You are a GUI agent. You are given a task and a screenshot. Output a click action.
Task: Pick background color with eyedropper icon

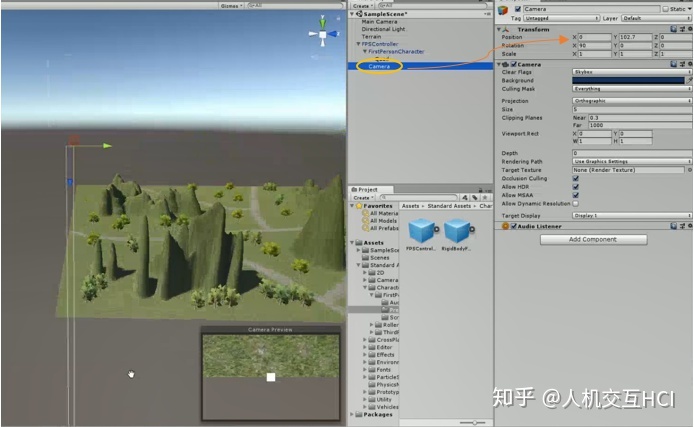(690, 80)
